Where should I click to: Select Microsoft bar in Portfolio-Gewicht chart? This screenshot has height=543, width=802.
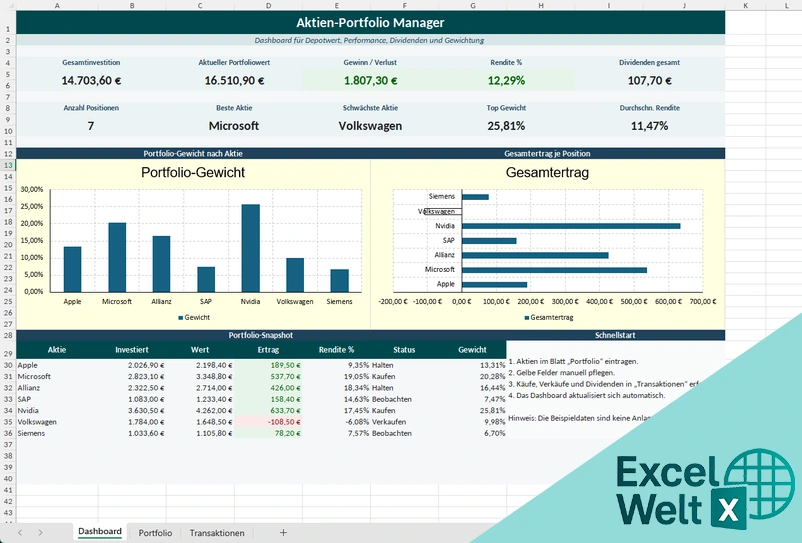pos(117,257)
